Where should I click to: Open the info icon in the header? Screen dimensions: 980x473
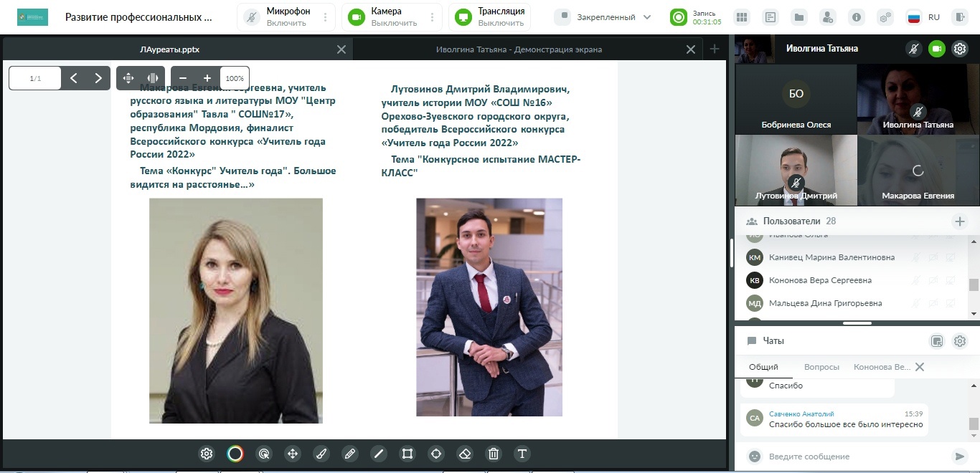(856, 17)
